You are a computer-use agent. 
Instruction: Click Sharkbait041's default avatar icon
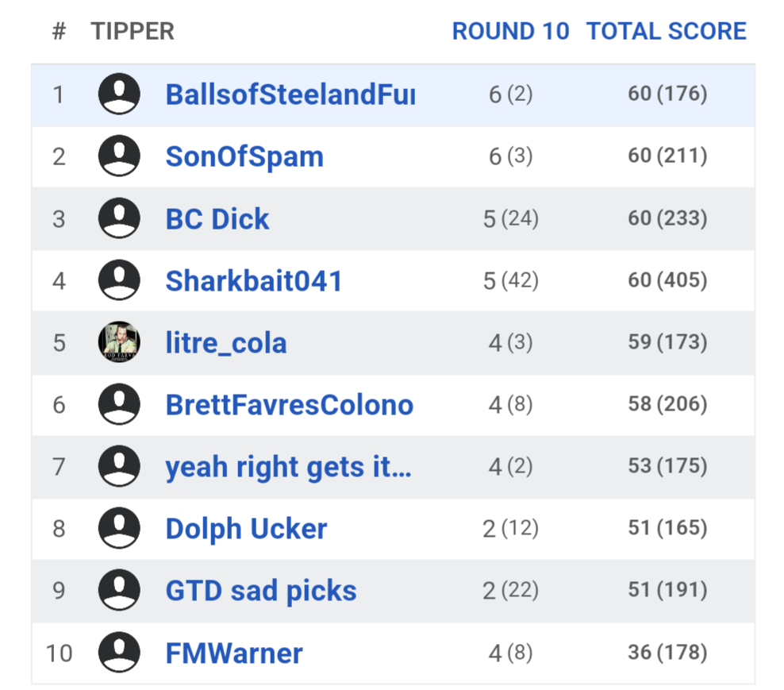(x=119, y=280)
